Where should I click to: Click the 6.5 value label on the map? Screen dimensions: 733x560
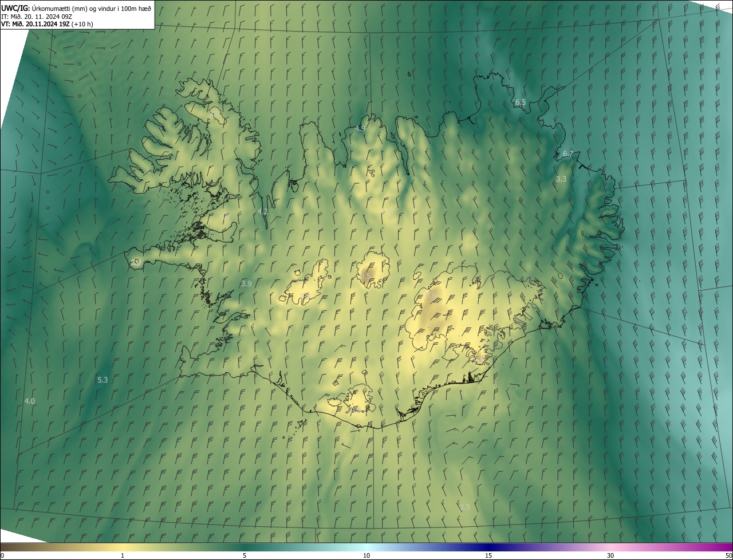pyautogui.click(x=521, y=102)
